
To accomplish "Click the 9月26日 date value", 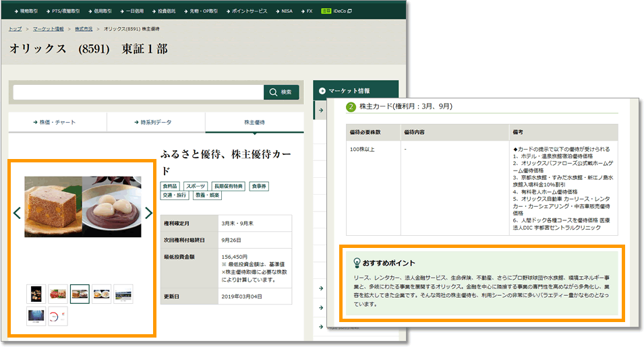I will 231,240.
